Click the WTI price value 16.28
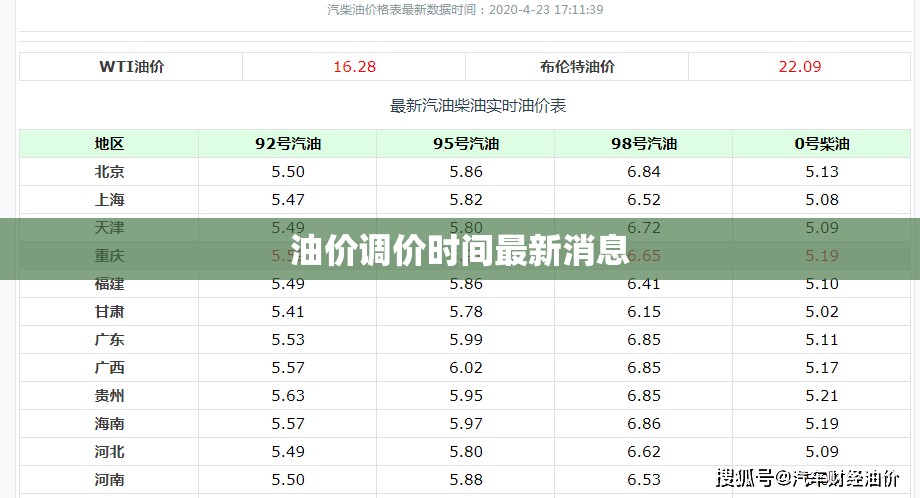 [354, 67]
